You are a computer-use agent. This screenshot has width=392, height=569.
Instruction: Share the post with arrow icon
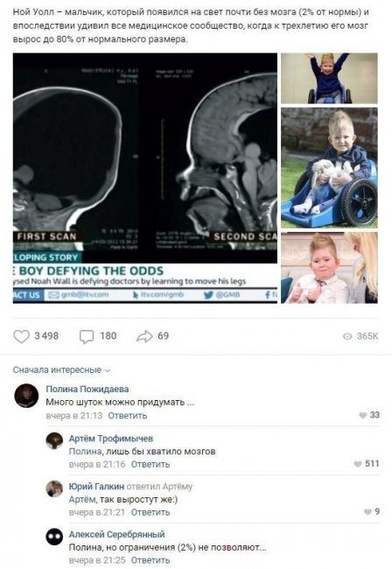pos(144,336)
